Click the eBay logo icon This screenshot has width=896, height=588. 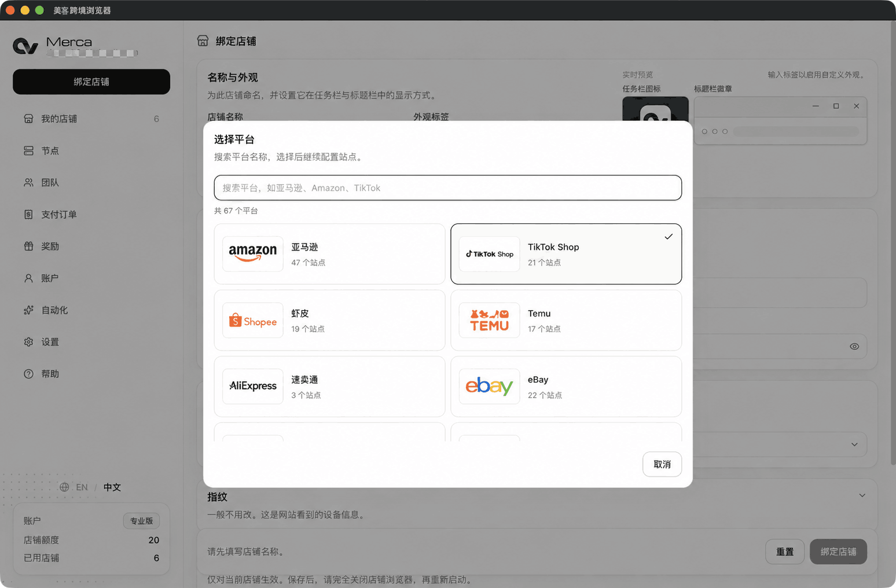(x=489, y=387)
